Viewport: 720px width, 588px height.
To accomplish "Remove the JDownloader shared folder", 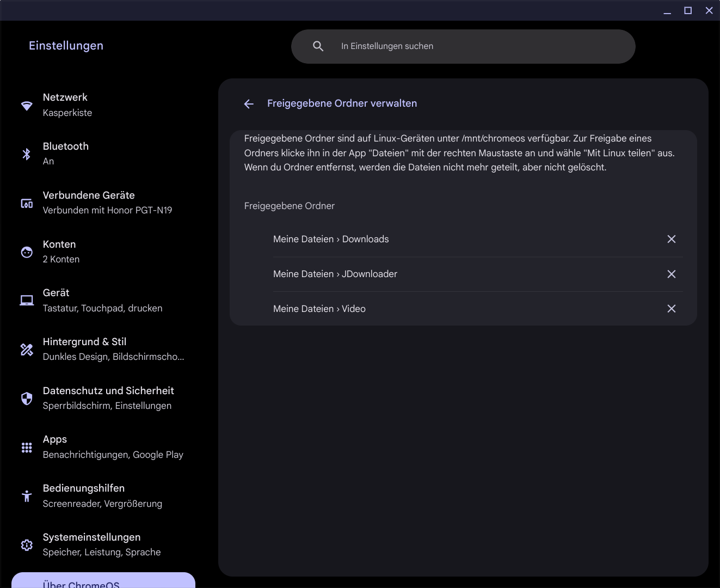I will pyautogui.click(x=671, y=274).
